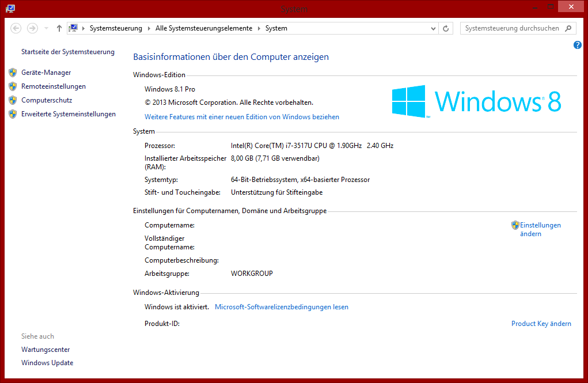
Task: Open Computerschutz link
Action: pos(47,100)
